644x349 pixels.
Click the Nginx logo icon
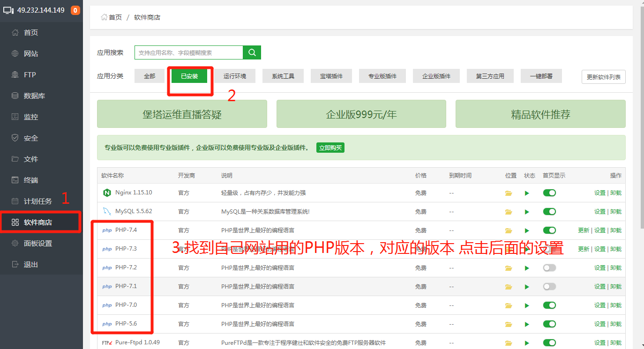pos(106,193)
